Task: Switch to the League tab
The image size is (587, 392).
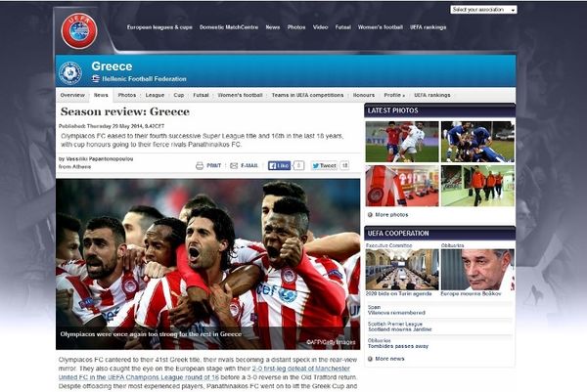Action: 155,95
